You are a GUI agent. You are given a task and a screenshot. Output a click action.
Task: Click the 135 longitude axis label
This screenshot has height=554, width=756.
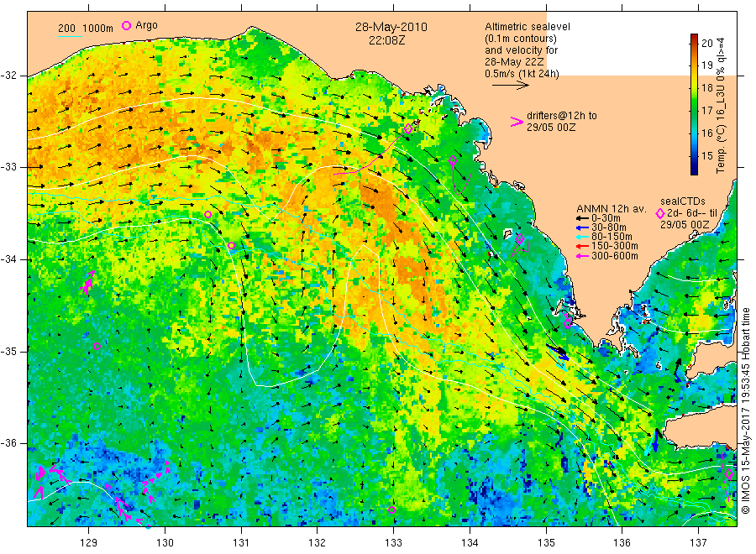coord(546,543)
